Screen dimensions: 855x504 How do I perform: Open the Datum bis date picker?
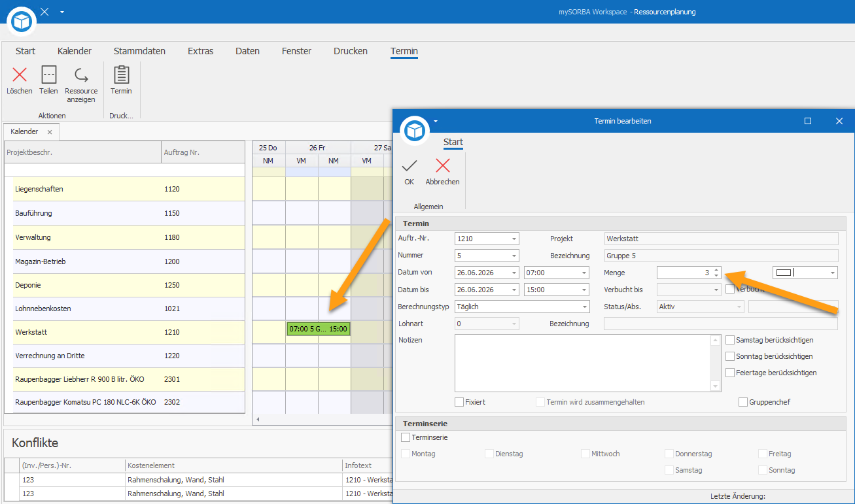click(514, 290)
